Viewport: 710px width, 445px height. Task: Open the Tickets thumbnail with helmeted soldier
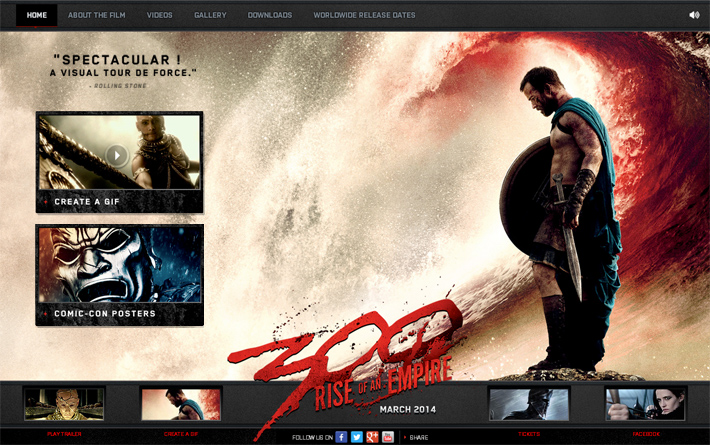pos(529,404)
